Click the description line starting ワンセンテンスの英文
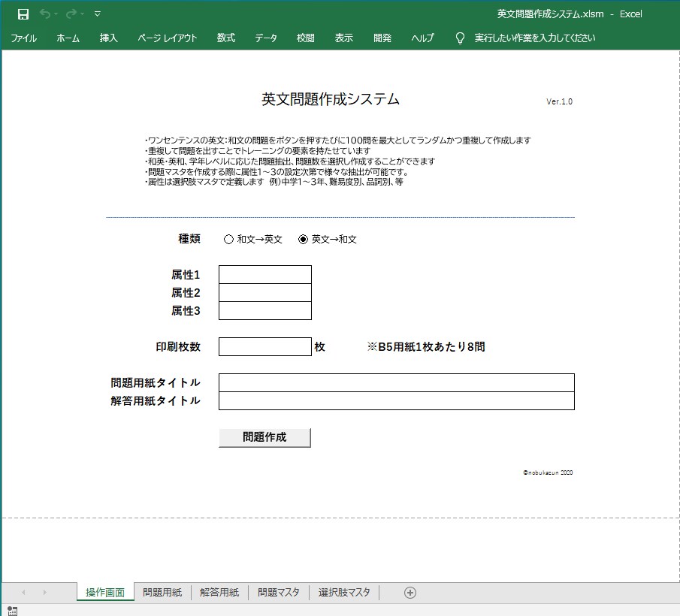 tap(338, 140)
